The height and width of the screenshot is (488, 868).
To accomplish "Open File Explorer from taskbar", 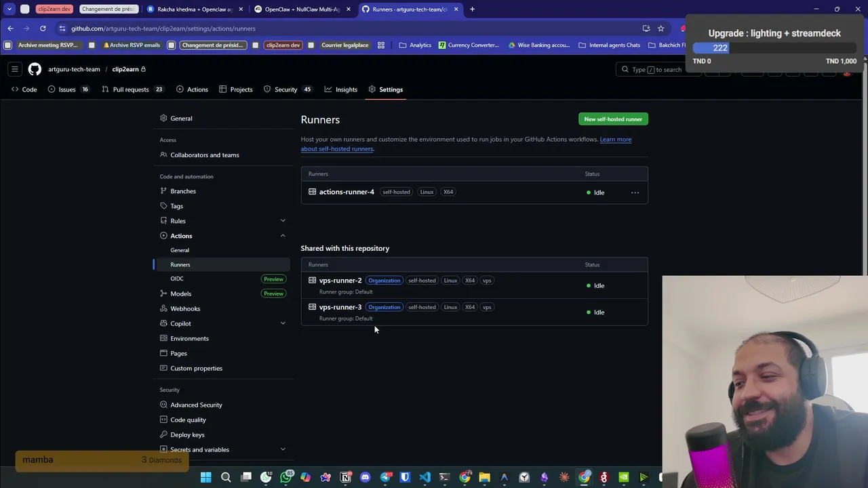I will pyautogui.click(x=484, y=477).
